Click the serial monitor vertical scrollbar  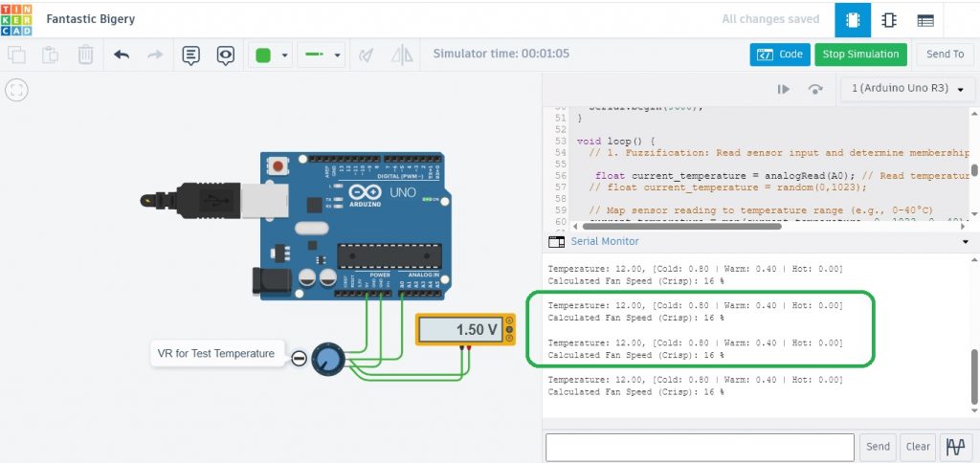coord(974,377)
